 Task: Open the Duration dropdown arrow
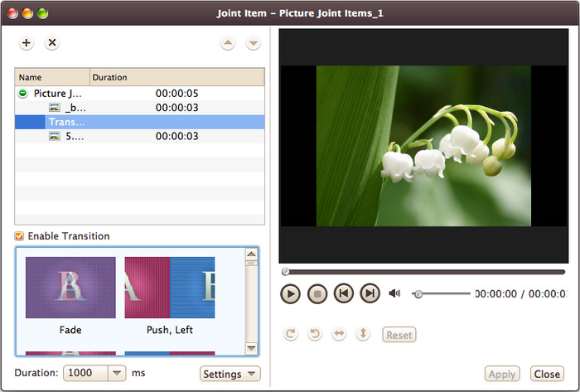[x=117, y=374]
